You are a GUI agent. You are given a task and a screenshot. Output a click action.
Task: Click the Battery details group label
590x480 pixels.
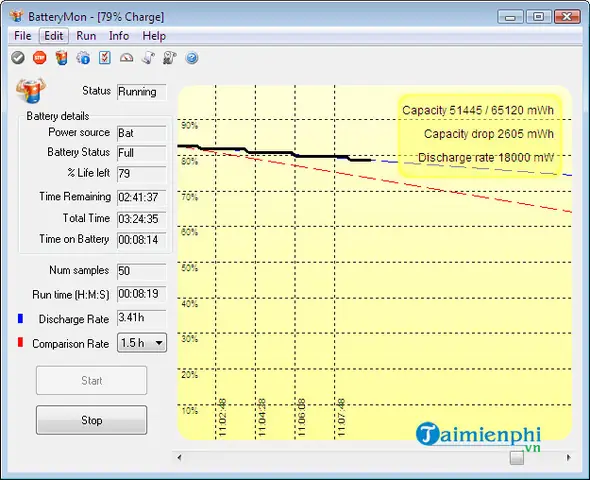[58, 116]
